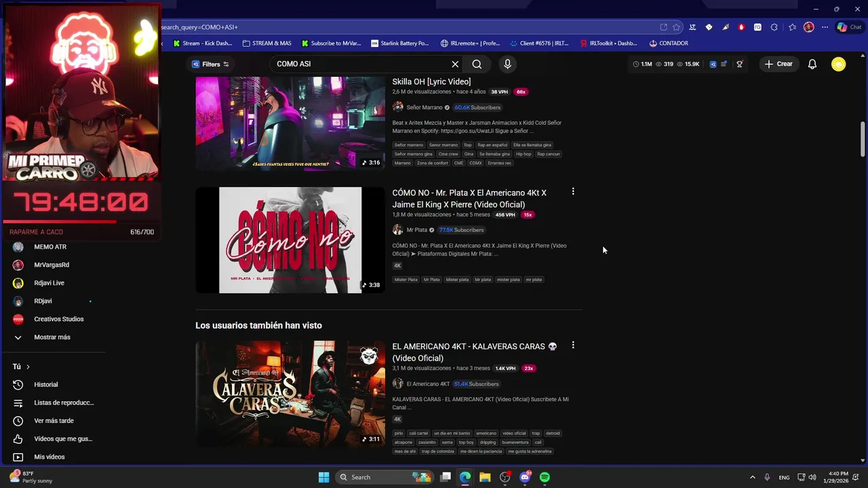Viewport: 868px width, 488px height.
Task: Click the vidIQ logo icon in toolbar
Action: click(x=713, y=64)
